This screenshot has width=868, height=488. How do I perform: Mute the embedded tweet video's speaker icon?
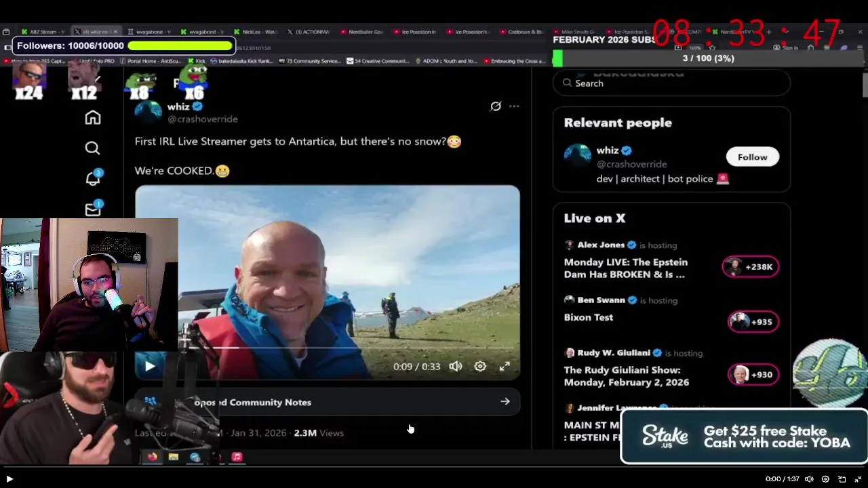[x=456, y=366]
